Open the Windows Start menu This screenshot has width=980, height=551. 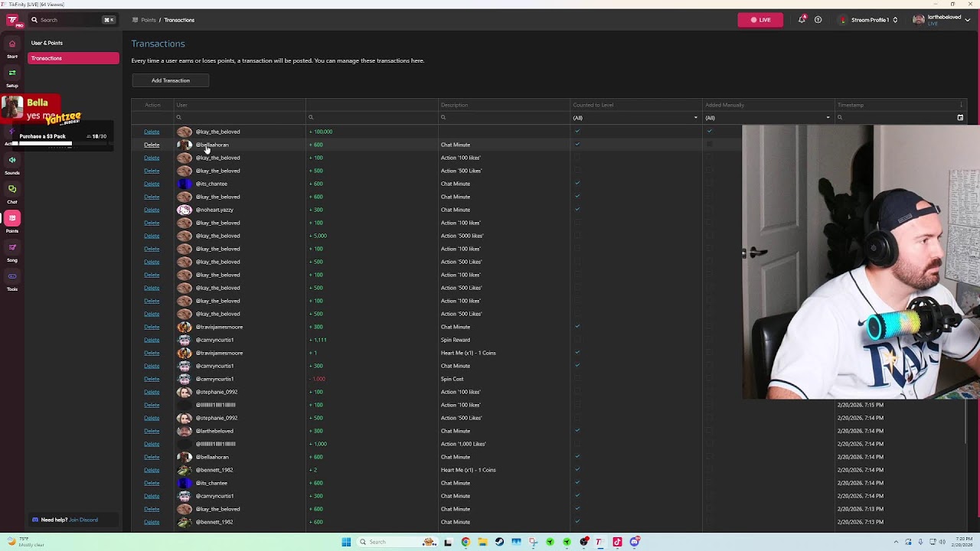346,542
